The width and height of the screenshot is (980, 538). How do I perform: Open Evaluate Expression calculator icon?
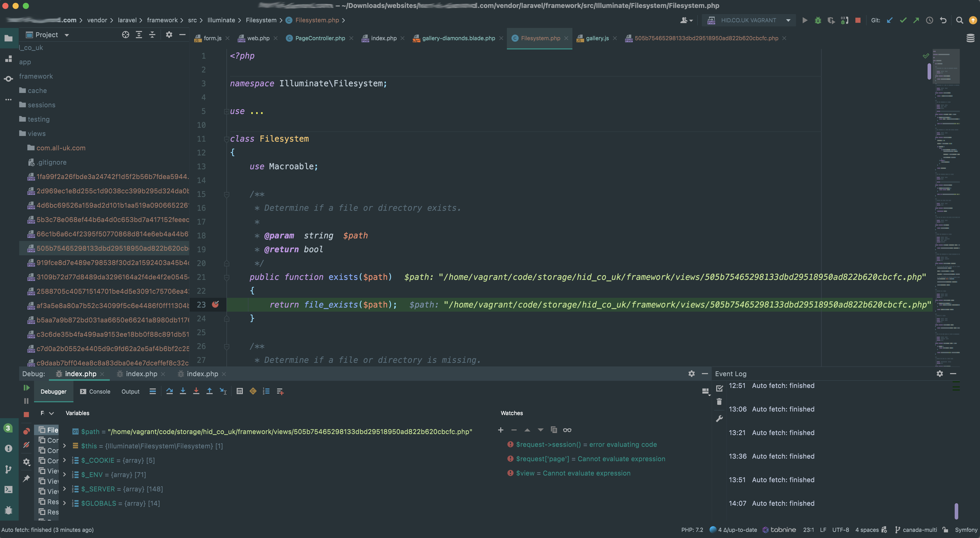pos(240,391)
